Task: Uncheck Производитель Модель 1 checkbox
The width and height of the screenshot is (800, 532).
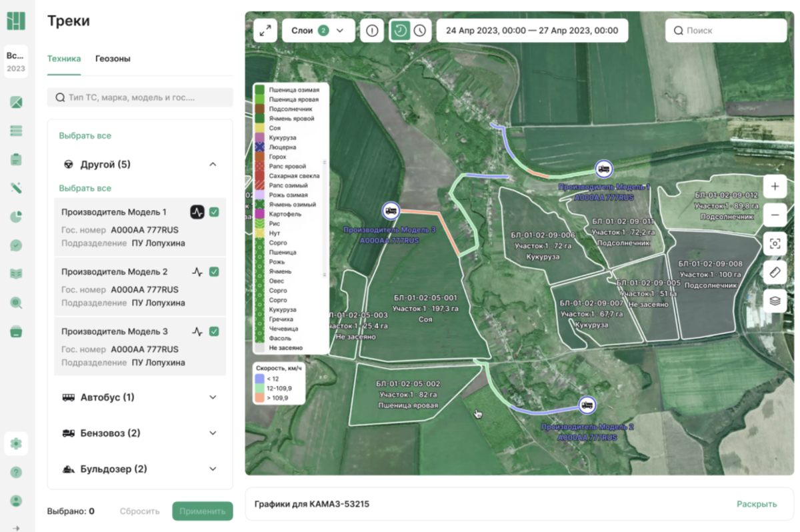Action: [x=214, y=212]
